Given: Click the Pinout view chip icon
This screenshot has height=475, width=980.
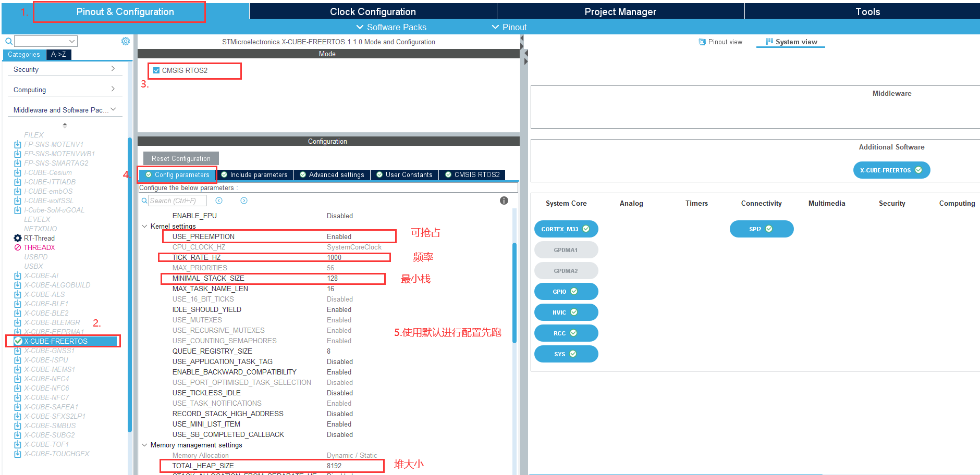Looking at the screenshot, I should point(702,42).
